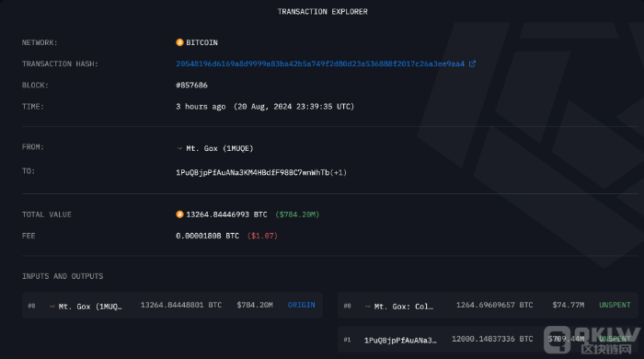Select the Mt. Gox: Col... output entry

pyautogui.click(x=488, y=306)
